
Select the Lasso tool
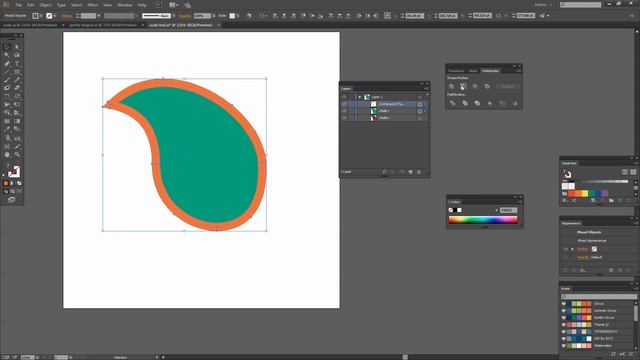coord(17,55)
